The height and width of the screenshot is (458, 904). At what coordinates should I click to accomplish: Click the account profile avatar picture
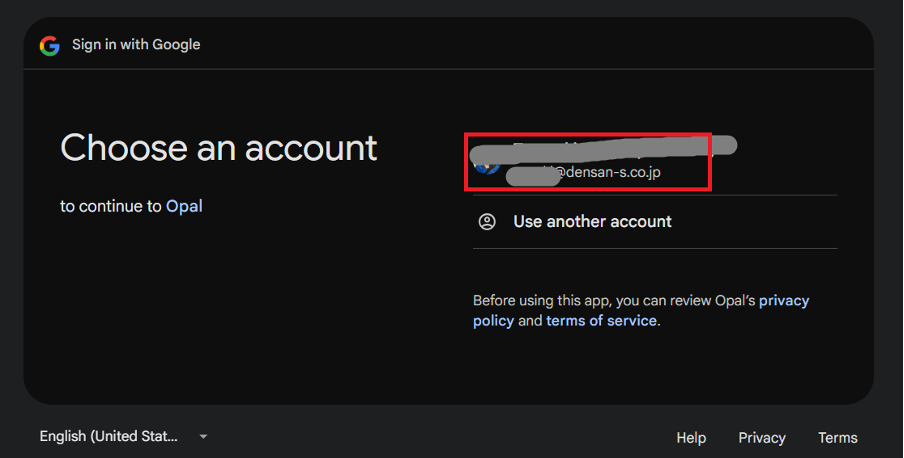tap(486, 162)
